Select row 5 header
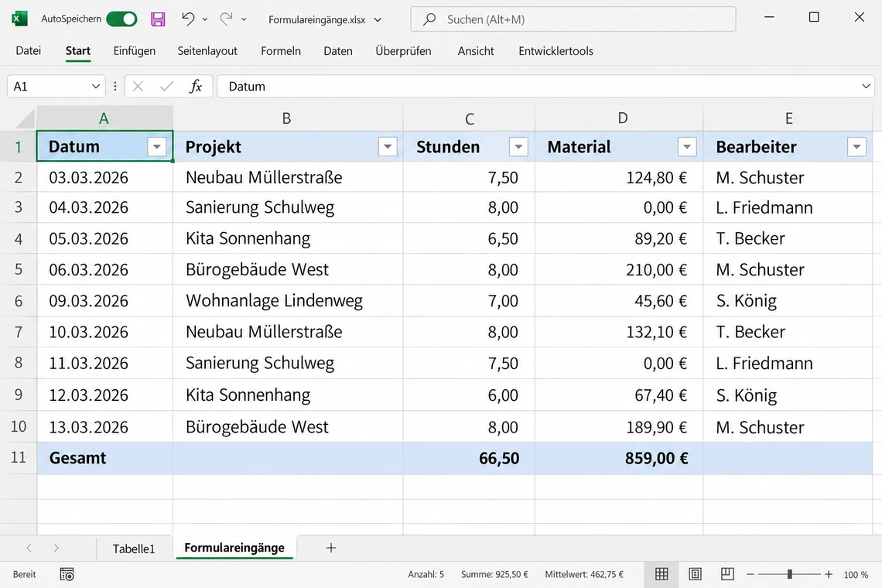The width and height of the screenshot is (882, 588). 19,269
